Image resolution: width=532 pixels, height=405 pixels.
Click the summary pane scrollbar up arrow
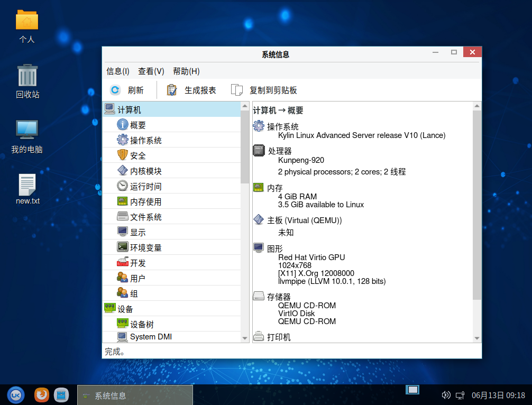tap(476, 106)
